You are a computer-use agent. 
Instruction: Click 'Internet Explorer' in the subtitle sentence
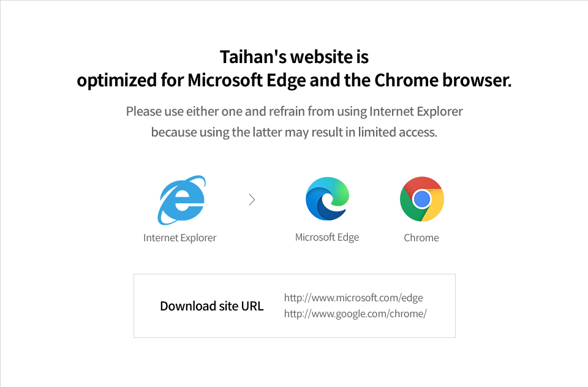pos(416,111)
